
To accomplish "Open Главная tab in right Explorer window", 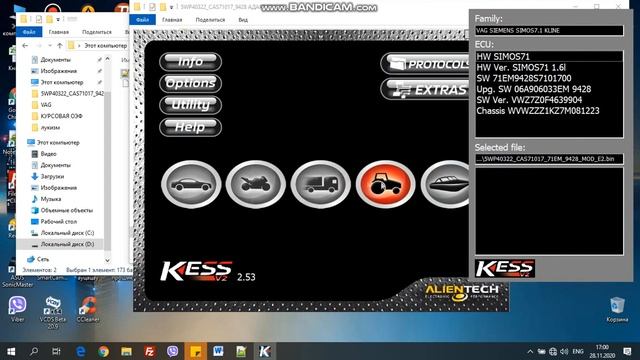I will pyautogui.click(x=172, y=20).
